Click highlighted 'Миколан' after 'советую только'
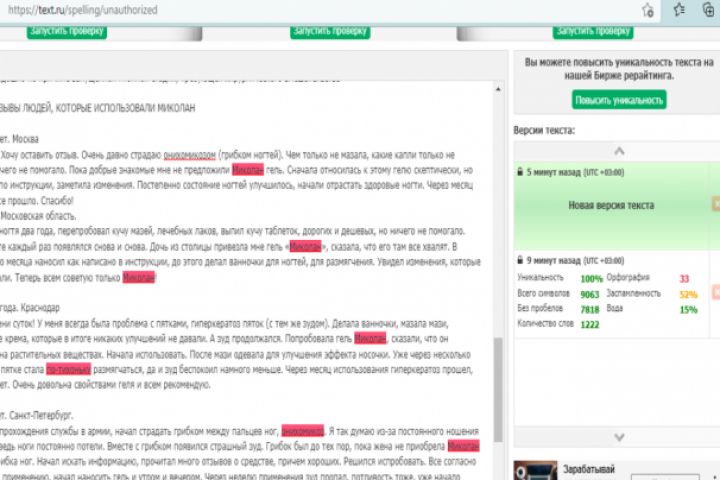Viewport: 720px width, 480px height. click(x=139, y=277)
